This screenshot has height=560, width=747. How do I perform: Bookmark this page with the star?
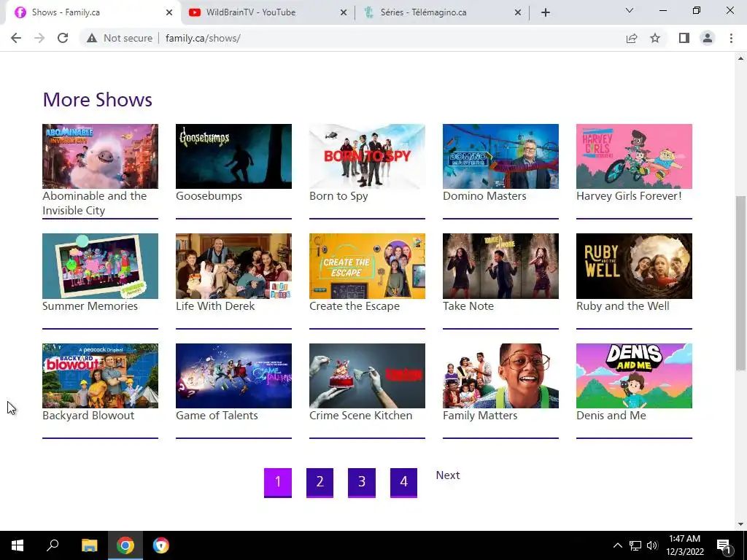tap(655, 38)
